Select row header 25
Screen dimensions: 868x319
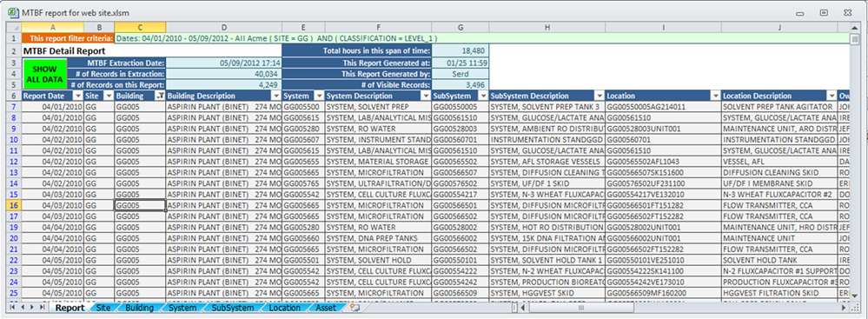14,293
